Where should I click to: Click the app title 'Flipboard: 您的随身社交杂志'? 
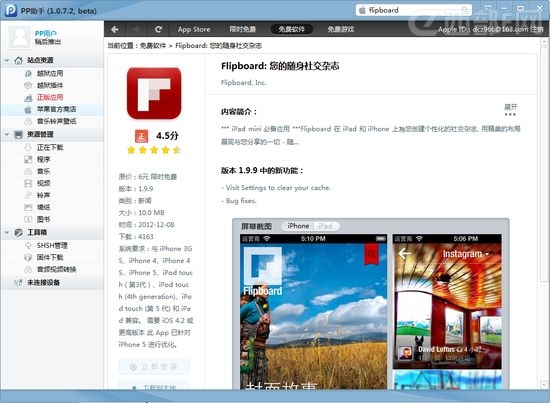280,66
